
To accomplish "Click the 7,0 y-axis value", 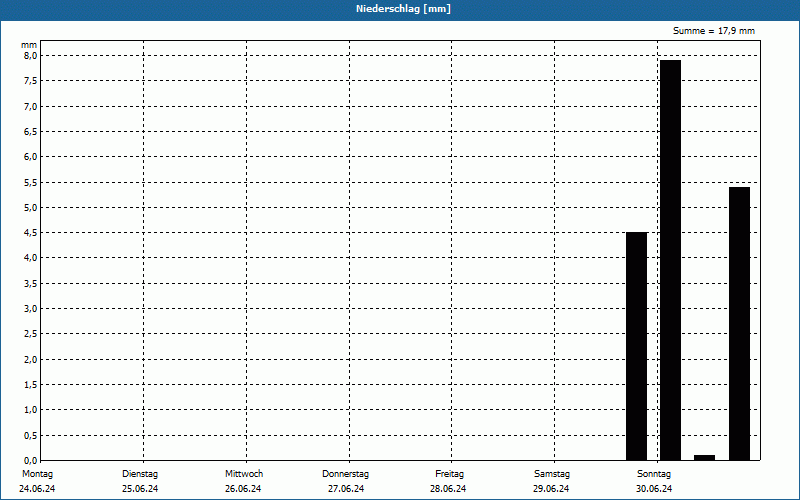I will pos(31,106).
